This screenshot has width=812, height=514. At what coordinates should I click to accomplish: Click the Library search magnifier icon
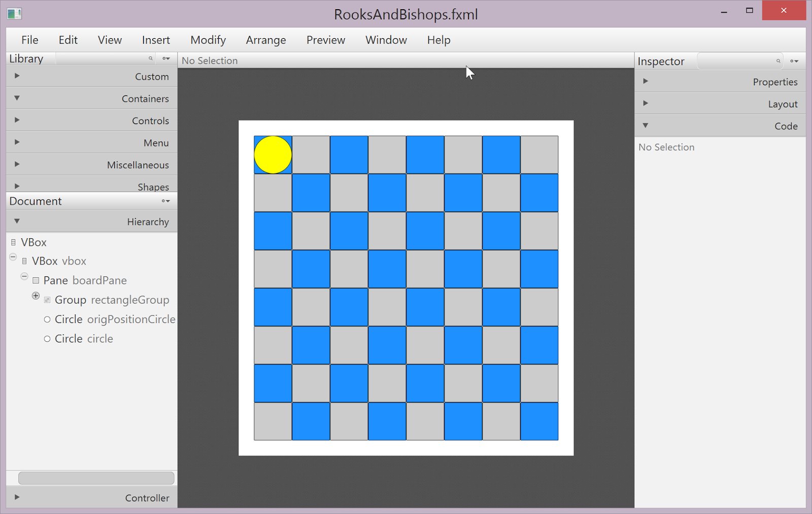coord(151,58)
